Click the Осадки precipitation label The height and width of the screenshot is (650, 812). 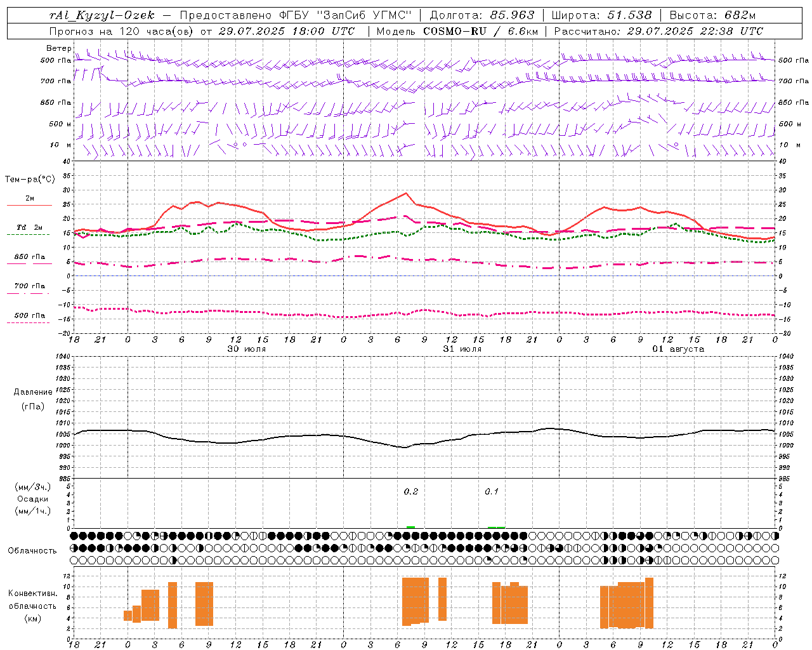point(32,499)
